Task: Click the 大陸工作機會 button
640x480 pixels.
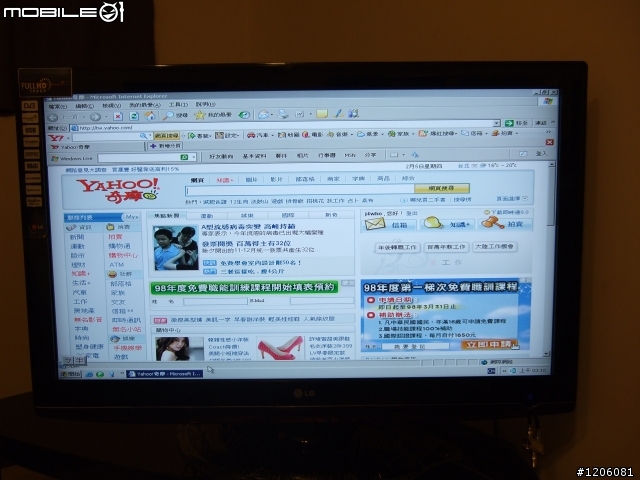Action: (x=494, y=247)
